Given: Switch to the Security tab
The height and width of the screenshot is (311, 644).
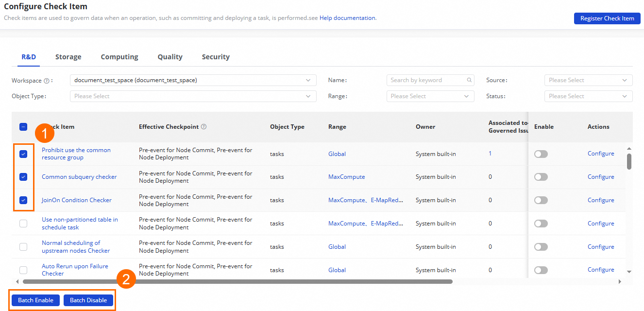Looking at the screenshot, I should (x=216, y=57).
